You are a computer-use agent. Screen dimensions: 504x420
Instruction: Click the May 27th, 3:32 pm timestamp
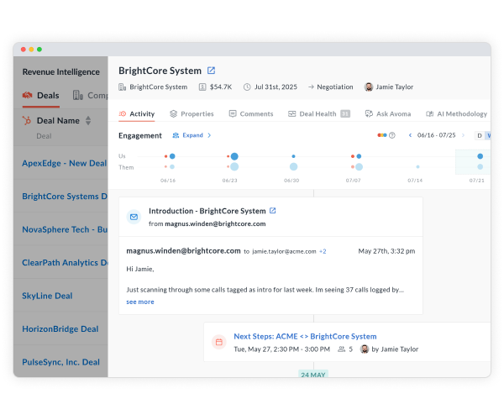tap(386, 251)
